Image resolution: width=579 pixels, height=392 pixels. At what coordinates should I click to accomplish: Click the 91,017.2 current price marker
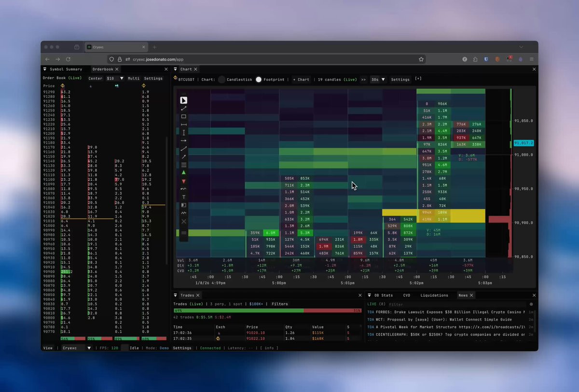click(523, 143)
